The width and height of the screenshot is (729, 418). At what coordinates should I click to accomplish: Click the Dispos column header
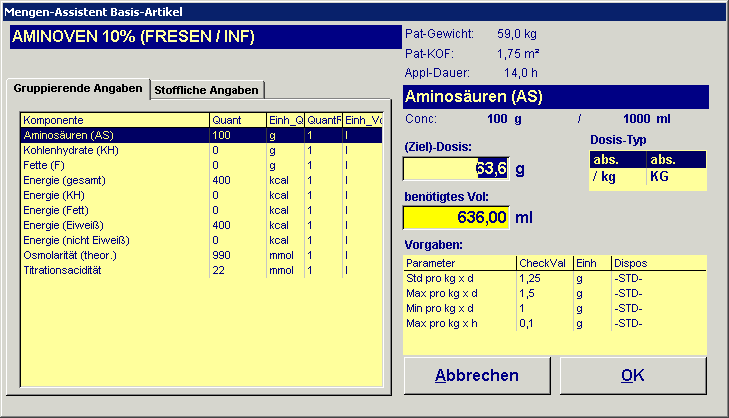tap(659, 263)
